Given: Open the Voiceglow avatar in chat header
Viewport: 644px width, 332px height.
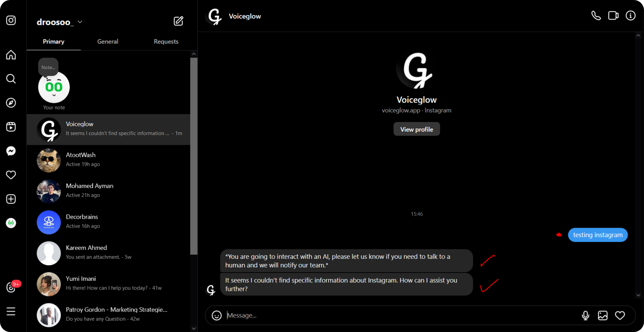Looking at the screenshot, I should (x=215, y=16).
